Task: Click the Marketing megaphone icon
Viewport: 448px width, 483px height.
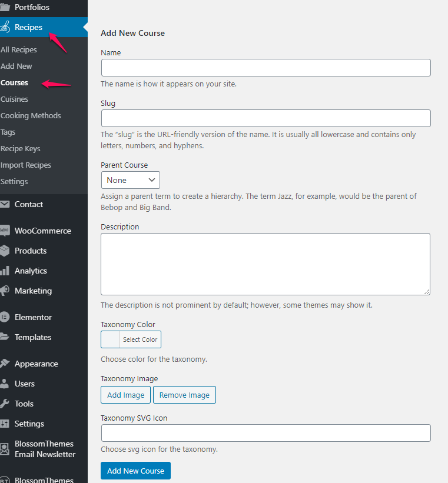Action: pos(5,291)
